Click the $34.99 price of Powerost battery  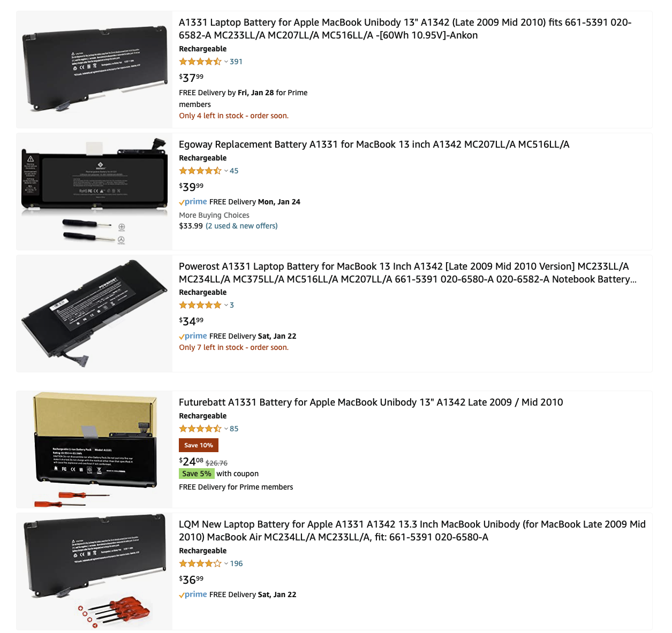click(x=191, y=321)
